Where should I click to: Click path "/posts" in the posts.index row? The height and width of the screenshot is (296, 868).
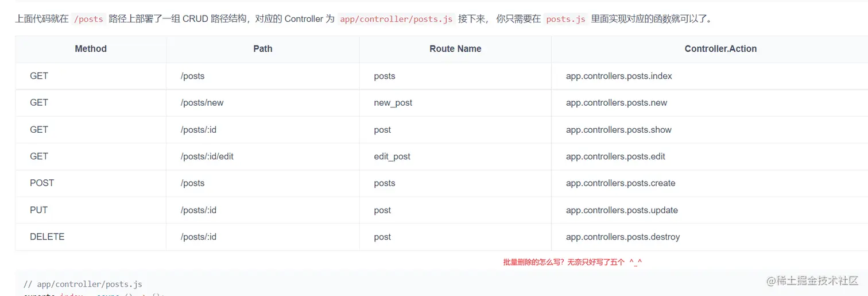pos(192,76)
